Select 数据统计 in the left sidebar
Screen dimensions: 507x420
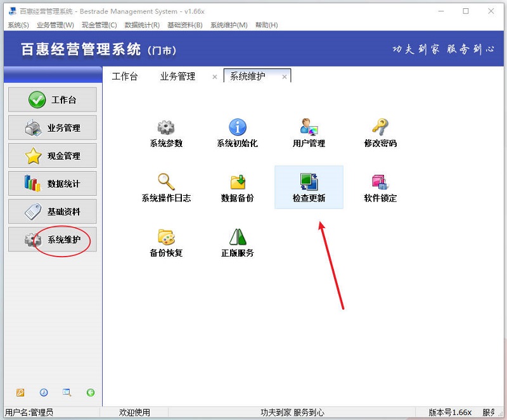(52, 184)
